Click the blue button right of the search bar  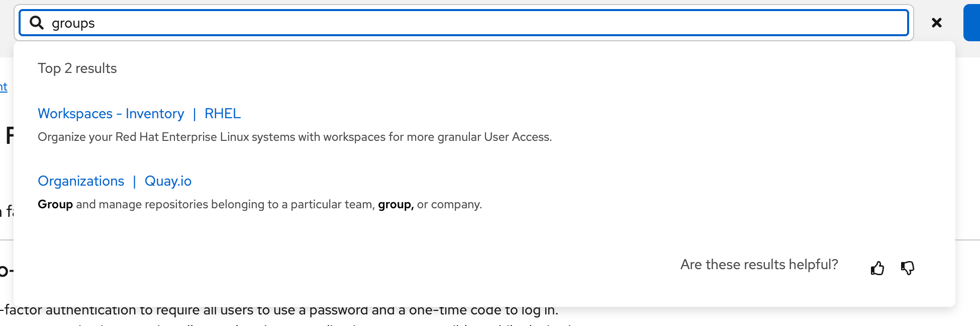coord(972,23)
